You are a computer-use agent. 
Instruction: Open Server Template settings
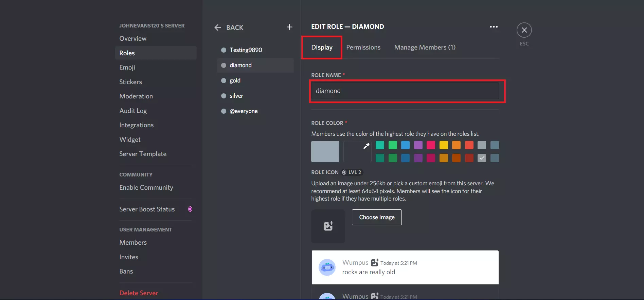click(156, 154)
